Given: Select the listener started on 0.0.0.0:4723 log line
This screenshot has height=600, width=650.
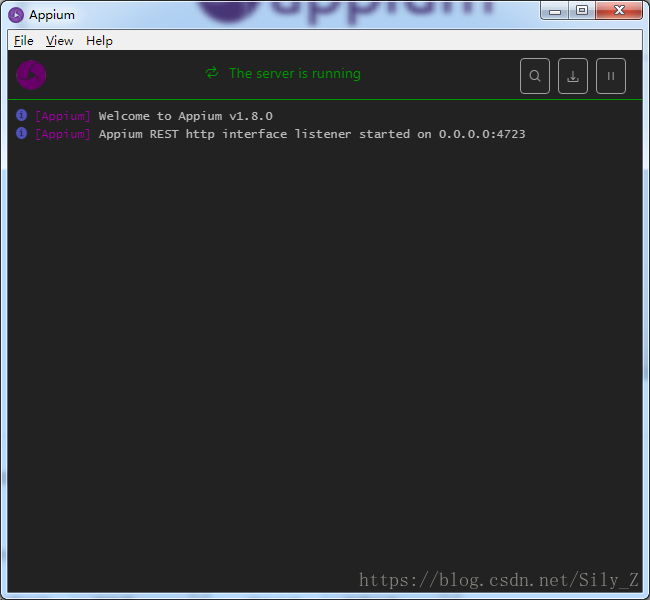Looking at the screenshot, I should (312, 134).
